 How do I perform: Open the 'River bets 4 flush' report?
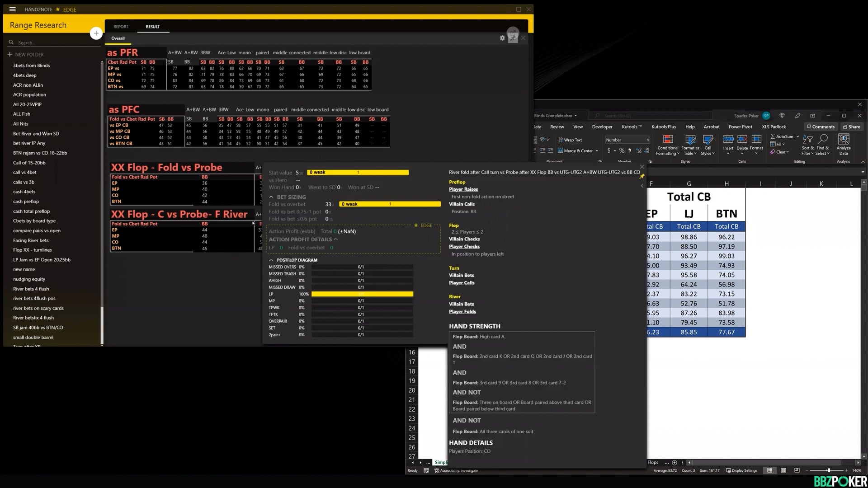click(x=31, y=289)
